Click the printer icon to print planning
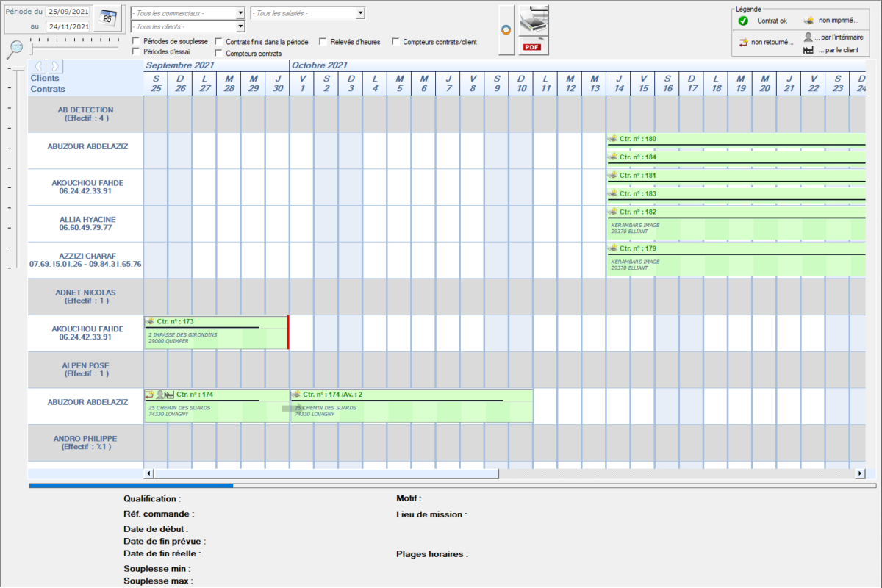This screenshot has height=588, width=882. [534, 19]
